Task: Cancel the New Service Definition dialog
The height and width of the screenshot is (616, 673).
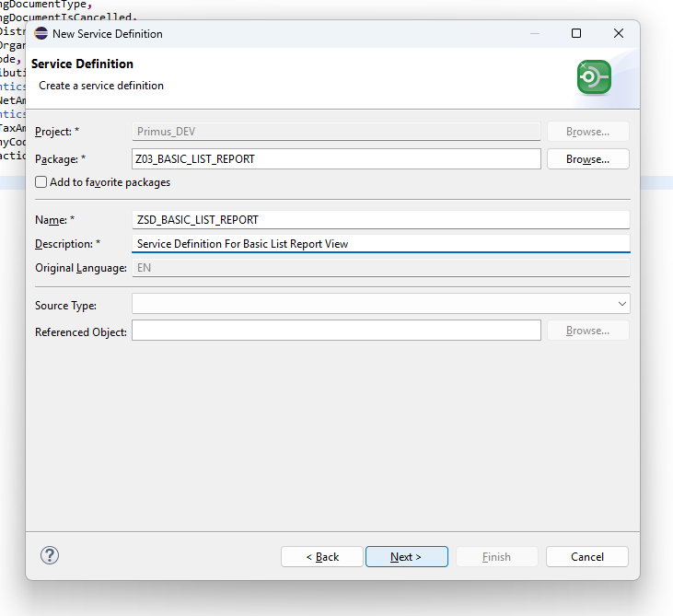Action: coord(587,557)
